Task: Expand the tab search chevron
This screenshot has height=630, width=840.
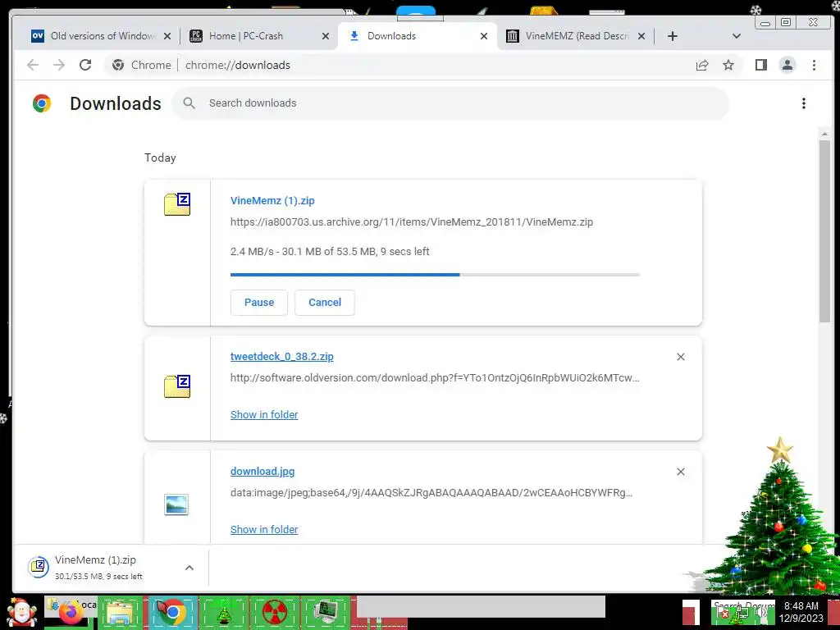Action: (736, 36)
